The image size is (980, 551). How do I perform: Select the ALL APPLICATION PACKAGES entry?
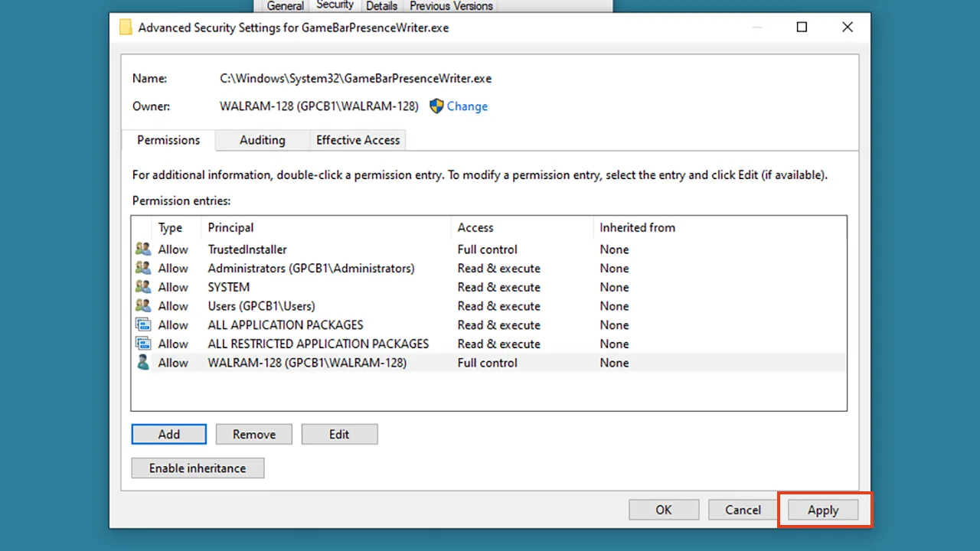(x=488, y=325)
